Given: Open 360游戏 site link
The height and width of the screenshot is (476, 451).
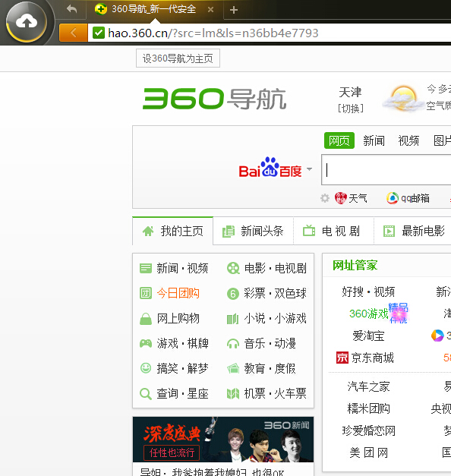Looking at the screenshot, I should (x=369, y=314).
